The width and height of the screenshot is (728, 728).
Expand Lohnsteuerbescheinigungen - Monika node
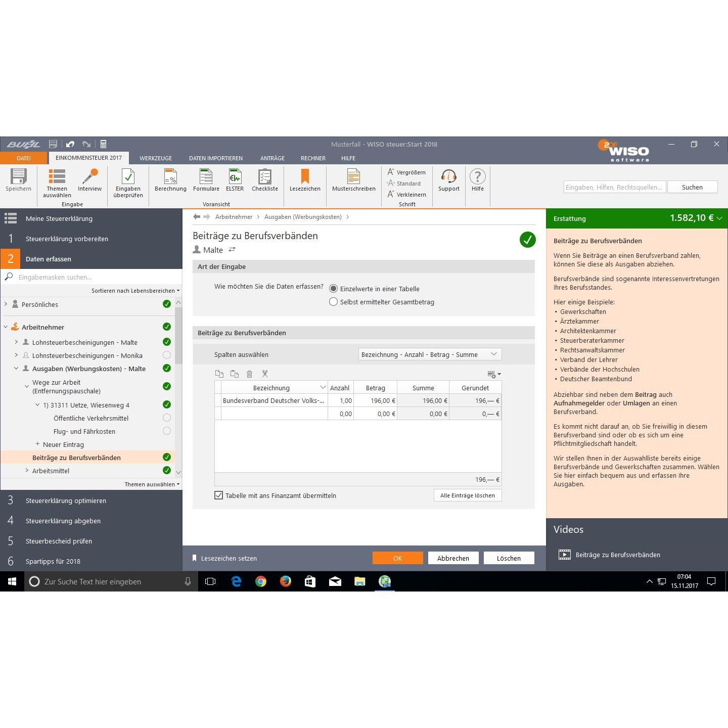(16, 355)
